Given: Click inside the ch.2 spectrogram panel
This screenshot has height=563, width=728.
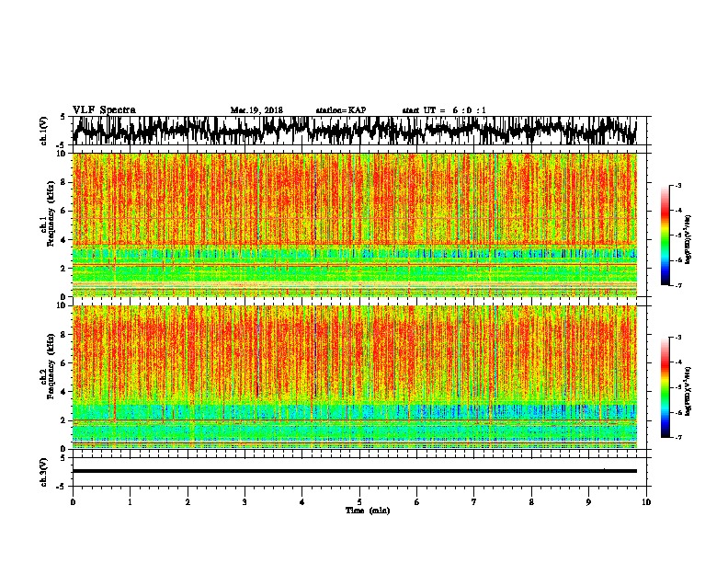Looking at the screenshot, I should [x=355, y=377].
